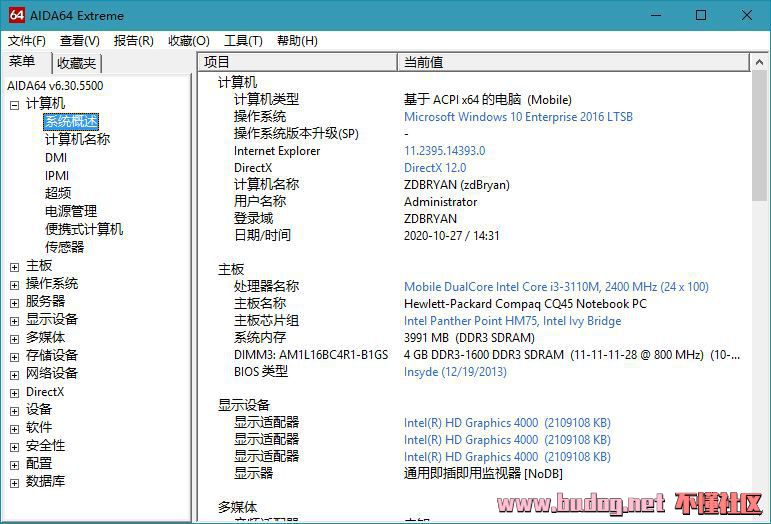
Task: Open Intel Panther Point HM75 chipset link
Action: [x=512, y=321]
